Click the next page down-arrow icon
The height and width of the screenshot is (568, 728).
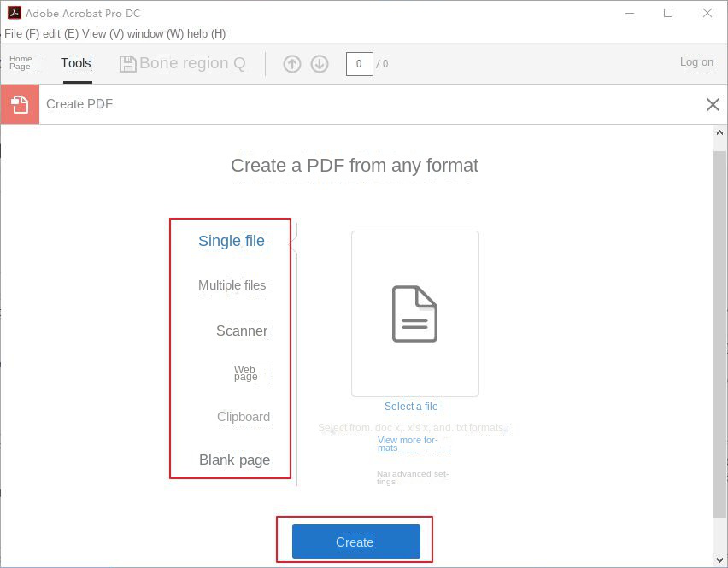[x=319, y=63]
